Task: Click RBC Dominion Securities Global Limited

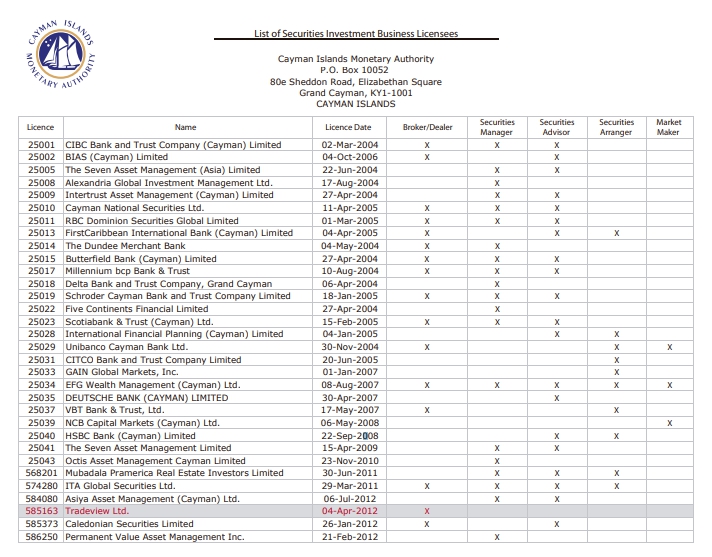Action: pyautogui.click(x=152, y=221)
